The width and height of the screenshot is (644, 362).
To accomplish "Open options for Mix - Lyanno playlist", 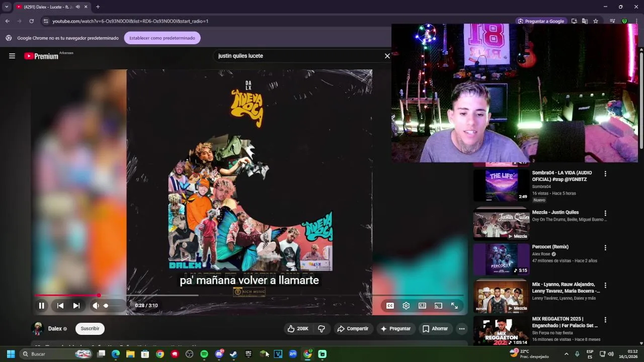I will [x=605, y=285].
